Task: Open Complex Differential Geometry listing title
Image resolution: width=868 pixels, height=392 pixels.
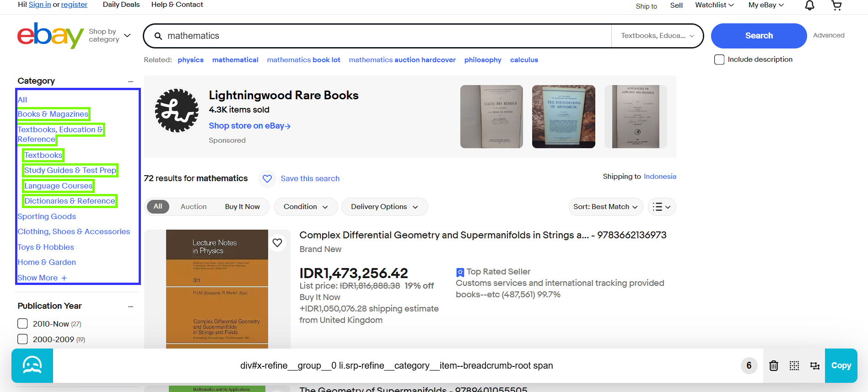Action: click(483, 235)
